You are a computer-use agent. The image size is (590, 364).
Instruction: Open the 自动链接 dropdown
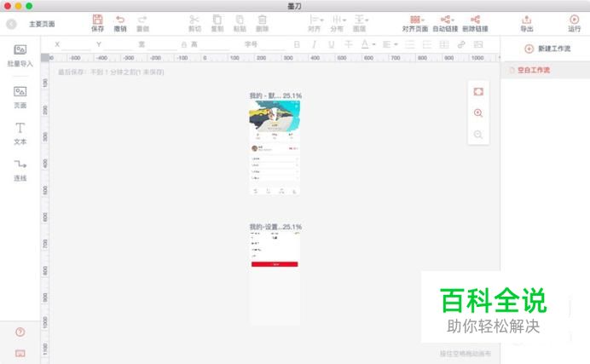point(447,20)
